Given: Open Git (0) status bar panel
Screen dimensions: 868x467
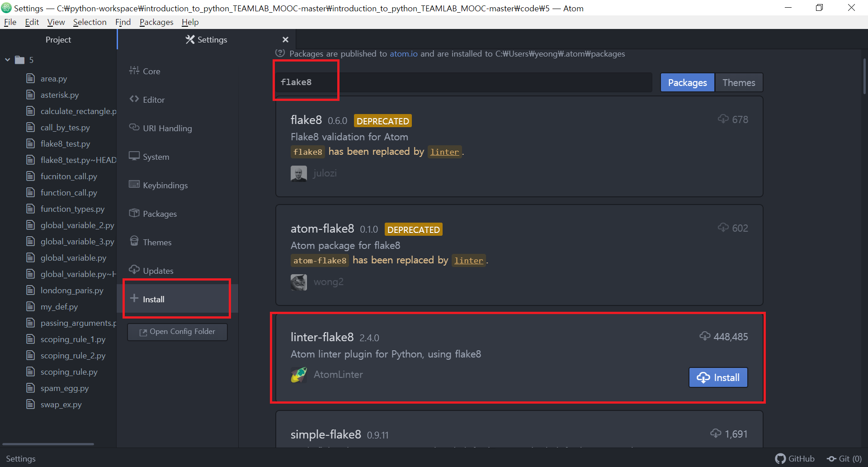Looking at the screenshot, I should [x=844, y=458].
